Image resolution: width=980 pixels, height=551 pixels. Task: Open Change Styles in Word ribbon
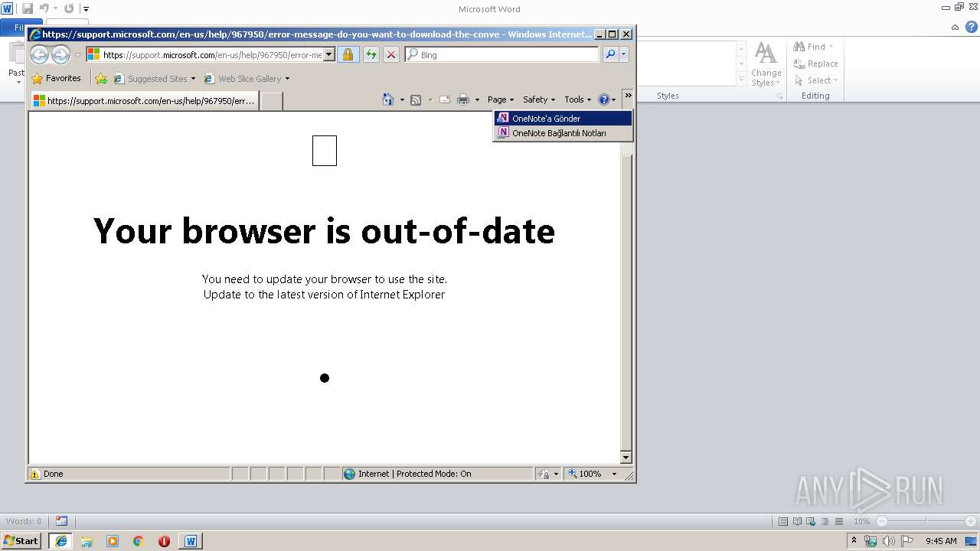click(766, 64)
